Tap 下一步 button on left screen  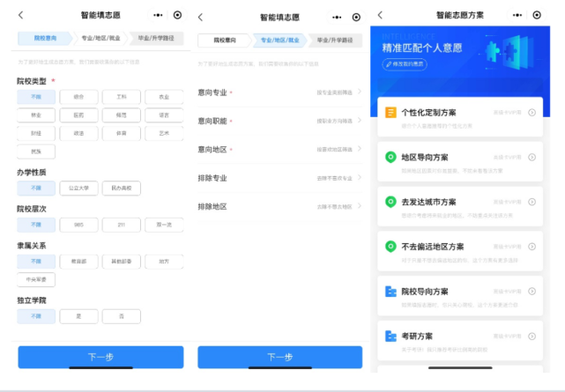(x=100, y=357)
